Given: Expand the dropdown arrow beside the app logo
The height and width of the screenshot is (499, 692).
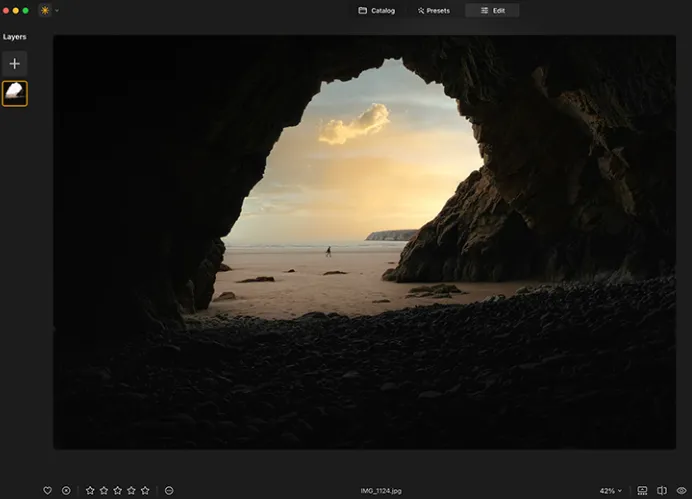Looking at the screenshot, I should click(57, 10).
